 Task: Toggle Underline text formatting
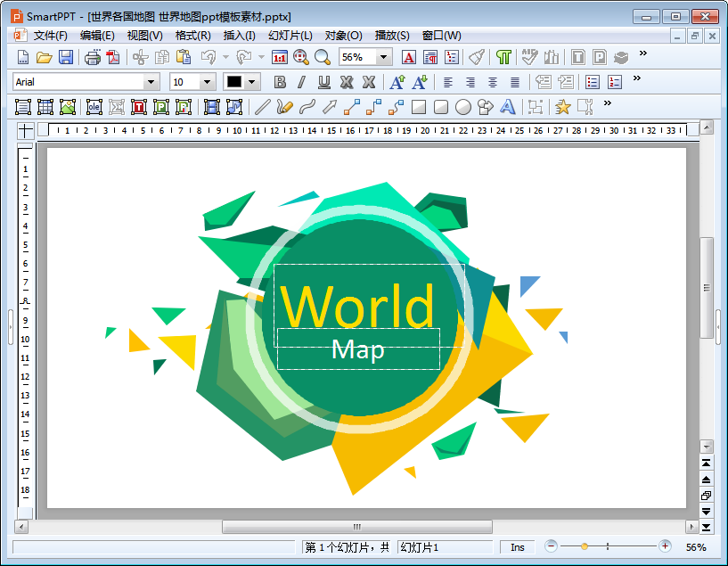point(323,82)
